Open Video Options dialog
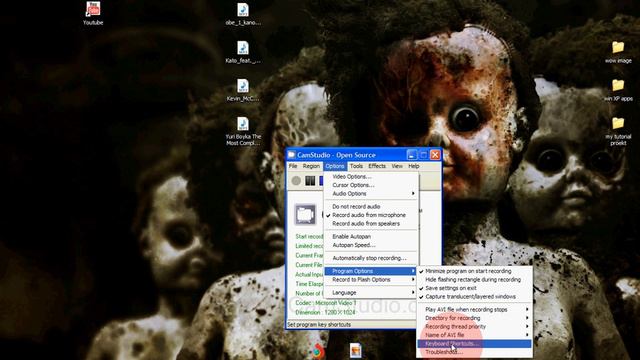640x360 pixels. (x=371, y=176)
